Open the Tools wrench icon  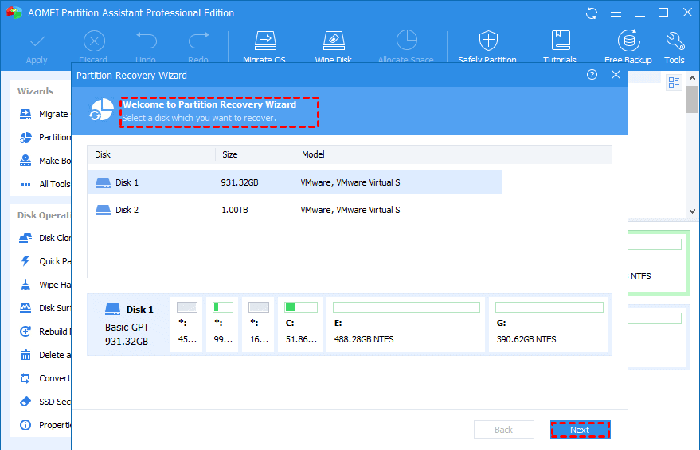tap(675, 41)
